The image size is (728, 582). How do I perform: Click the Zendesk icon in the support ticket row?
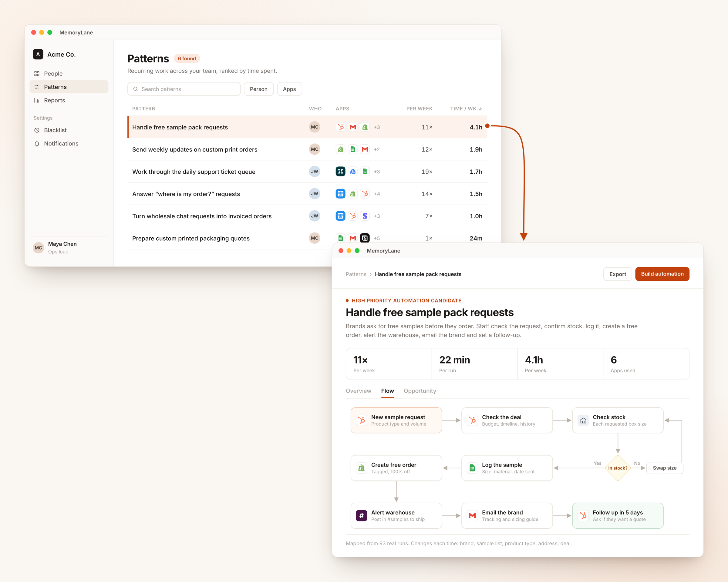point(341,172)
